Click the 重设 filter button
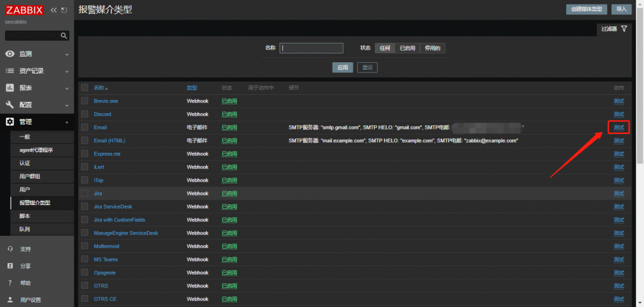Viewport: 644px width, 307px height. pos(367,67)
